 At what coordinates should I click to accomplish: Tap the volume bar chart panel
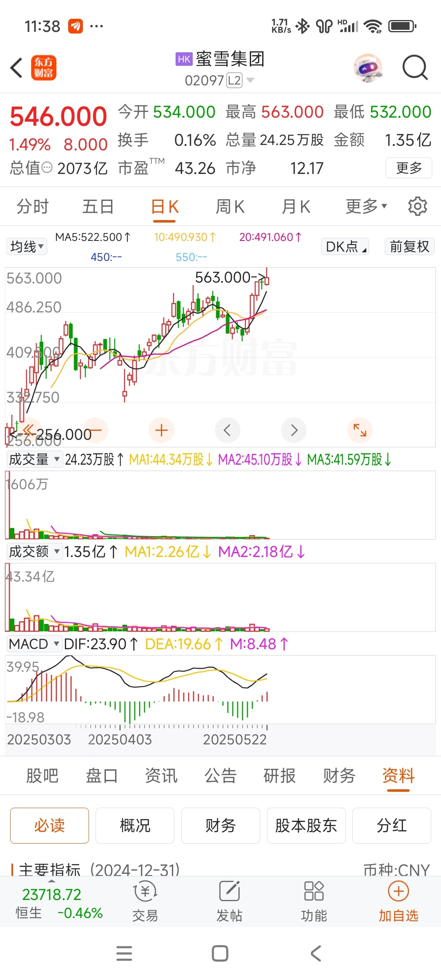pyautogui.click(x=220, y=505)
